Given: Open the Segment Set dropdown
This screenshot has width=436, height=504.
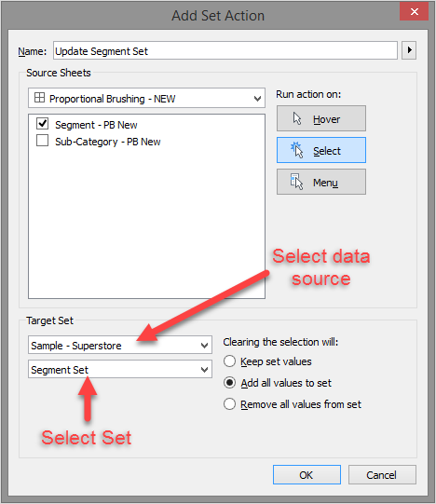Looking at the screenshot, I should [120, 369].
